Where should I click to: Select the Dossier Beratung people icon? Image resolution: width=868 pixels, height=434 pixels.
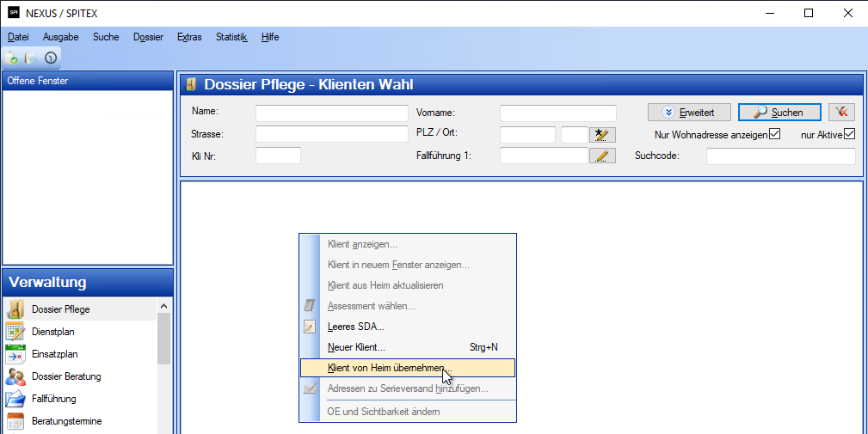[x=15, y=376]
